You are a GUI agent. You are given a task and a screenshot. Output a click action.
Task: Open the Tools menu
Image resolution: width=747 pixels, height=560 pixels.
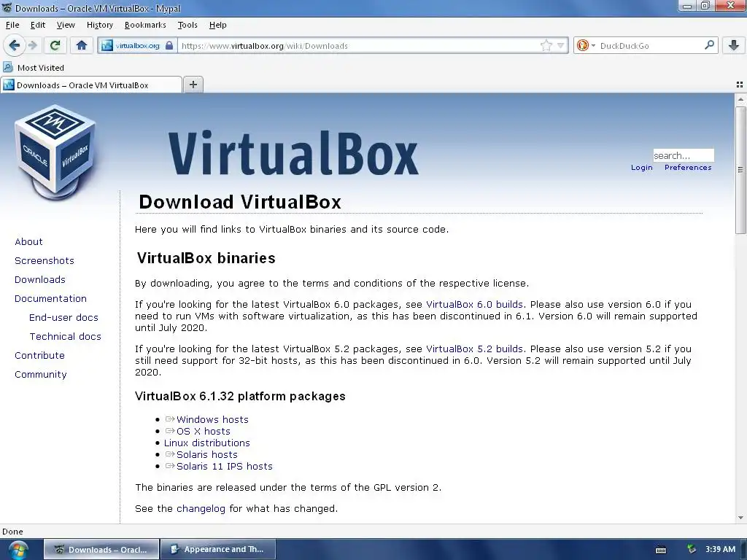pos(187,25)
